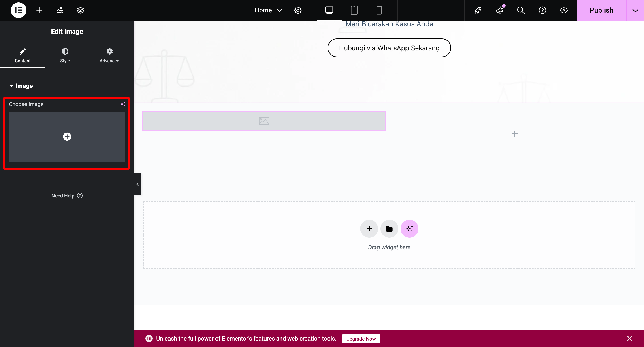Screen dimensions: 644x347
Task: Collapse the Image section
Action: tap(21, 86)
